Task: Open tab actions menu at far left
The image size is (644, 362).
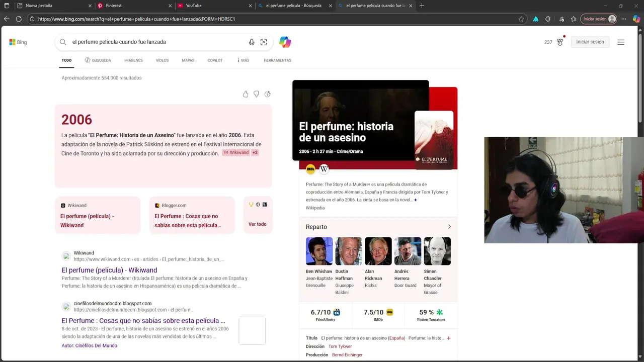Action: [x=7, y=6]
